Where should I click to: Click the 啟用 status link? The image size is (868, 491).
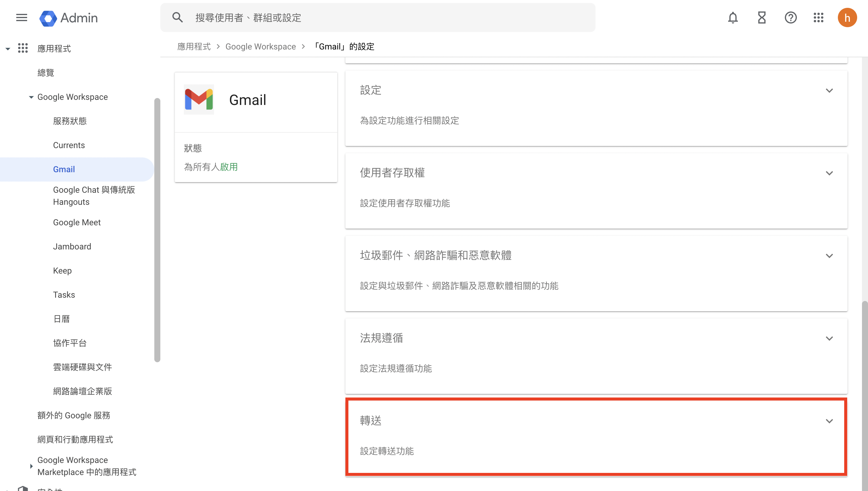tap(229, 166)
